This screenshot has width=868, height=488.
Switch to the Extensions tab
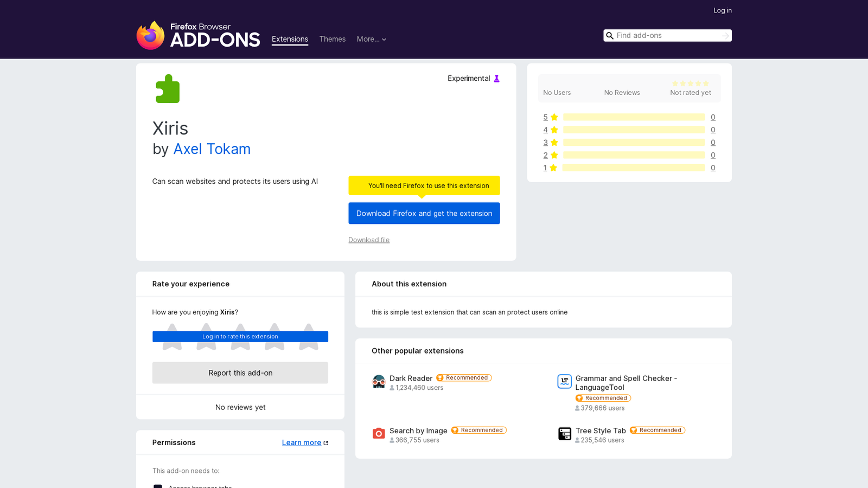[290, 39]
